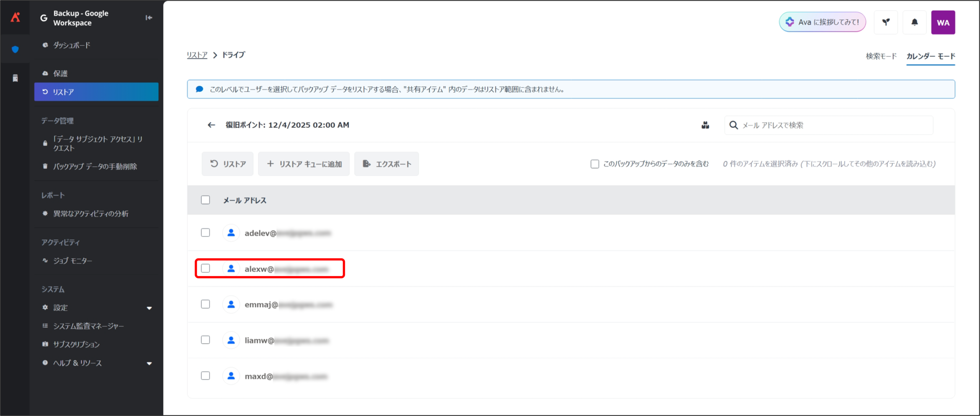Expand ヘルプ & リソース in sidebar
This screenshot has width=980, height=416.
click(x=149, y=363)
